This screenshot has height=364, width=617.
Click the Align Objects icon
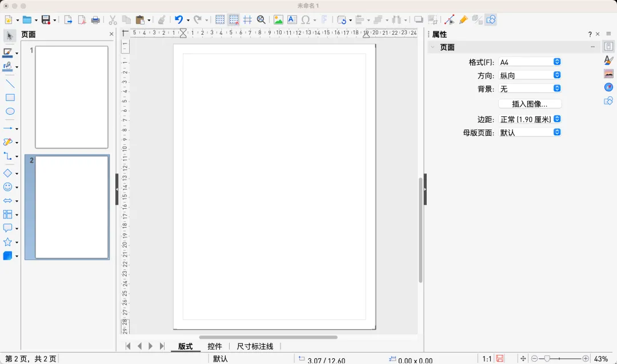point(360,19)
